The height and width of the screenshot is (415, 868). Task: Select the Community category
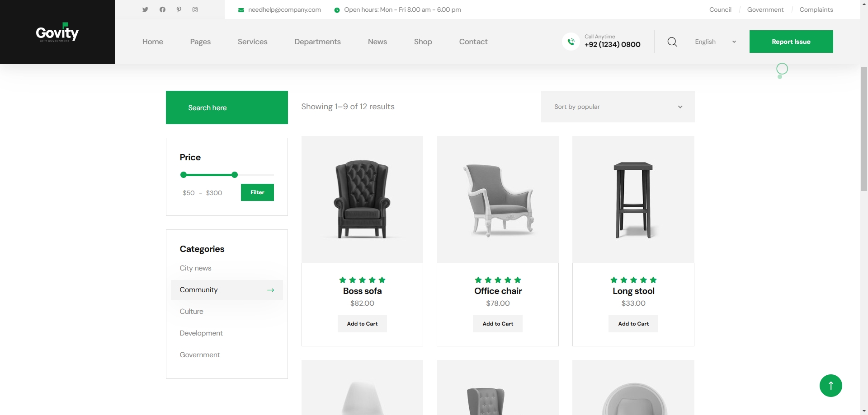[227, 290]
